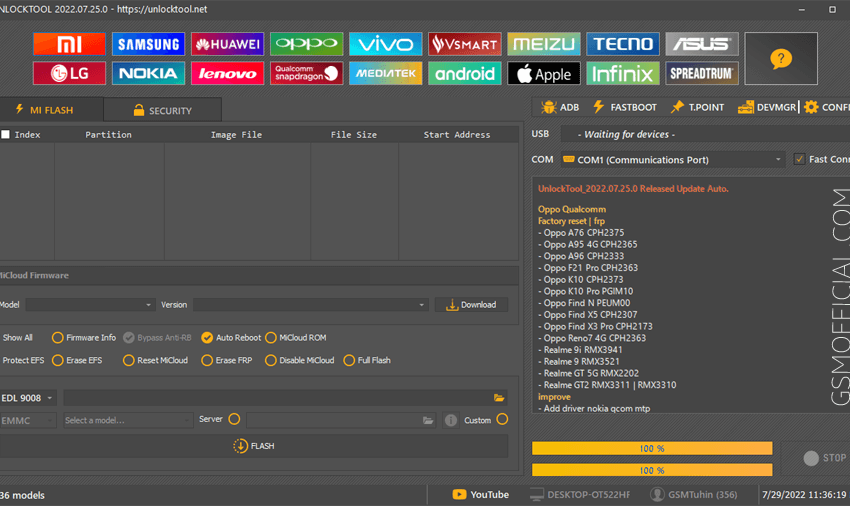Switch to the Security tab
Screen dimensions: 850x506
[x=162, y=110]
